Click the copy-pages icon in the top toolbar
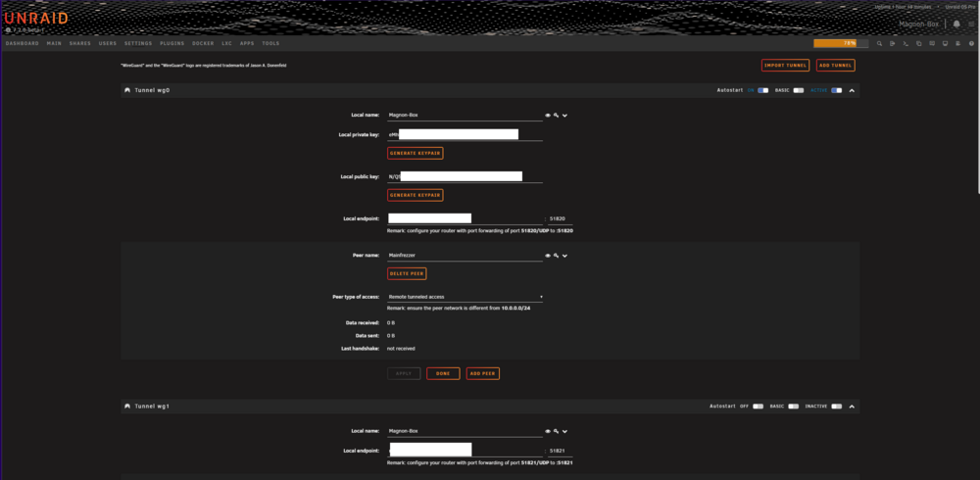The image size is (980, 480). tap(919, 44)
